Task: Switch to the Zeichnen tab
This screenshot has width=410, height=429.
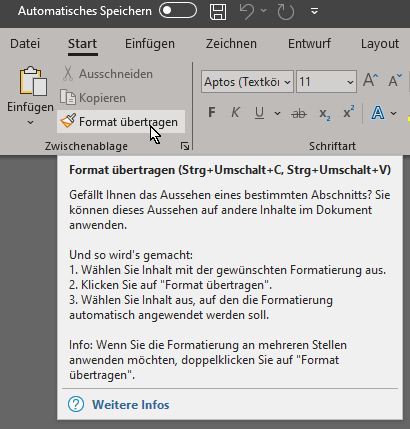Action: (x=231, y=44)
